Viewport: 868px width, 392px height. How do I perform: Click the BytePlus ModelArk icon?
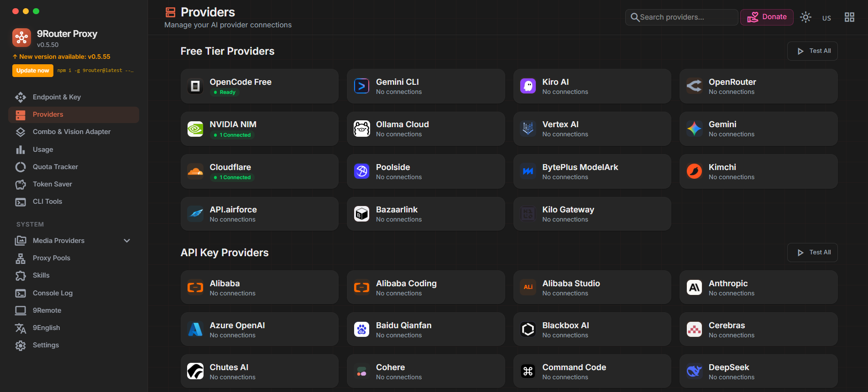tap(528, 171)
